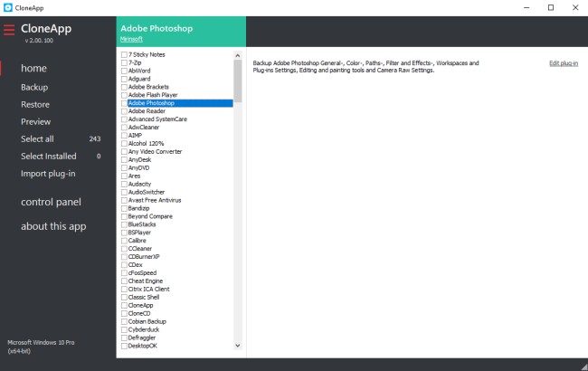This screenshot has height=371, width=588.
Task: Select Adobe Flash Player in the list
Action: point(153,95)
